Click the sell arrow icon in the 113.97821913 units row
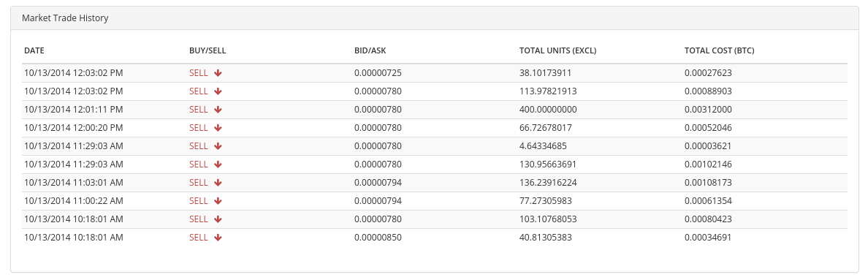Viewport: 868px width, 280px height. pos(218,91)
